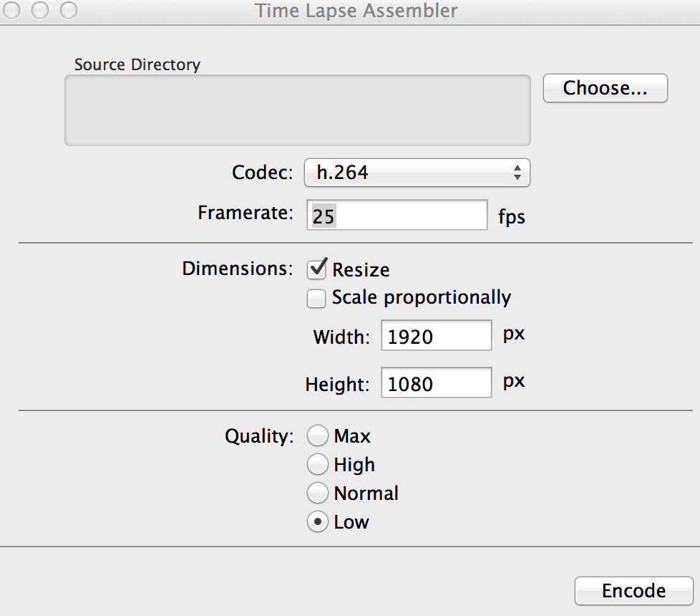
Task: Select Normal quality
Action: click(317, 493)
